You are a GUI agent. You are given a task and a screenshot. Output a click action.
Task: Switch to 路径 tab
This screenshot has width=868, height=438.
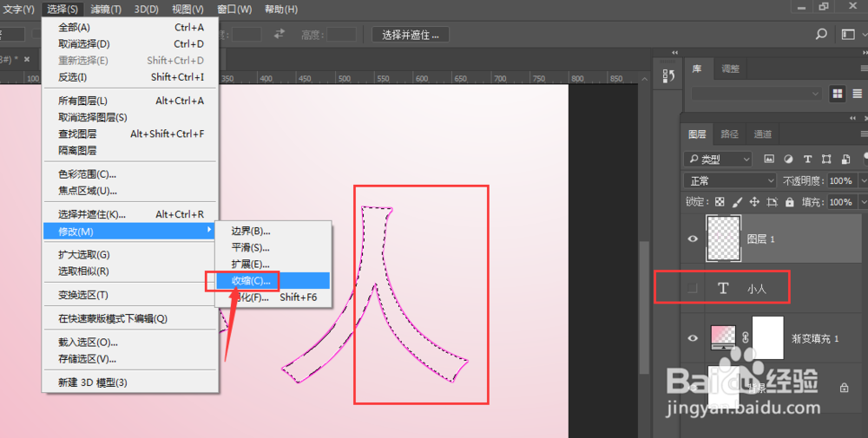(x=730, y=134)
